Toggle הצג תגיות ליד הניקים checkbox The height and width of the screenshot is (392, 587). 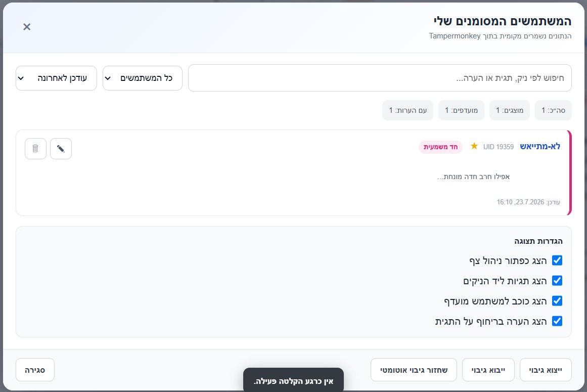[557, 280]
